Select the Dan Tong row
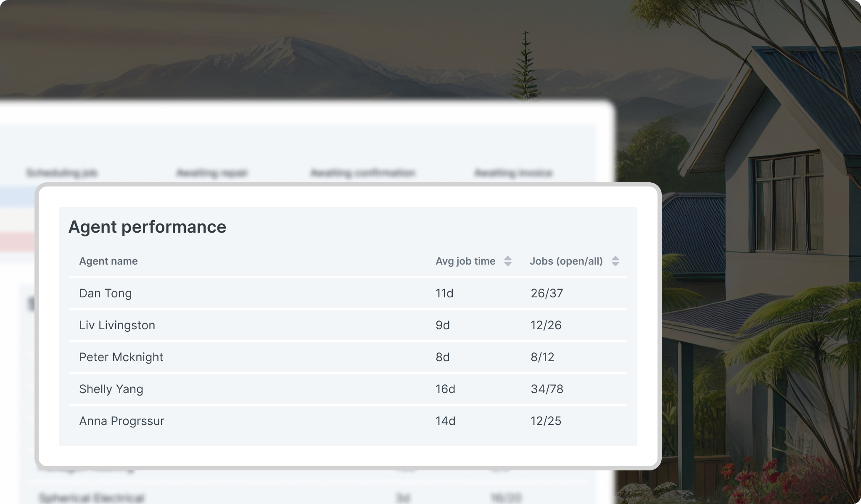 coord(106,293)
